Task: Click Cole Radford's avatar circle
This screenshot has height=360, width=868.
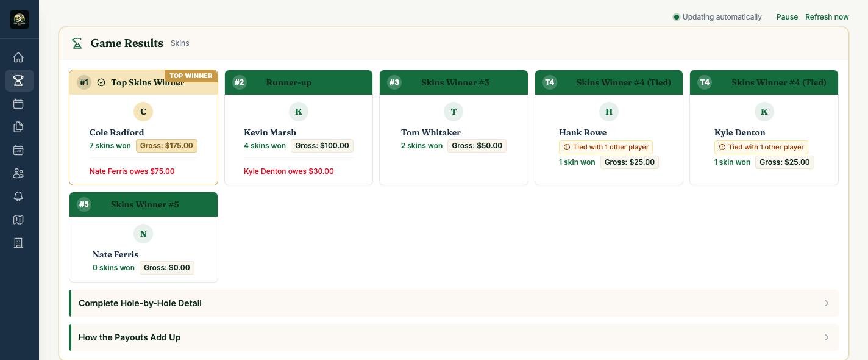Action: pos(143,112)
